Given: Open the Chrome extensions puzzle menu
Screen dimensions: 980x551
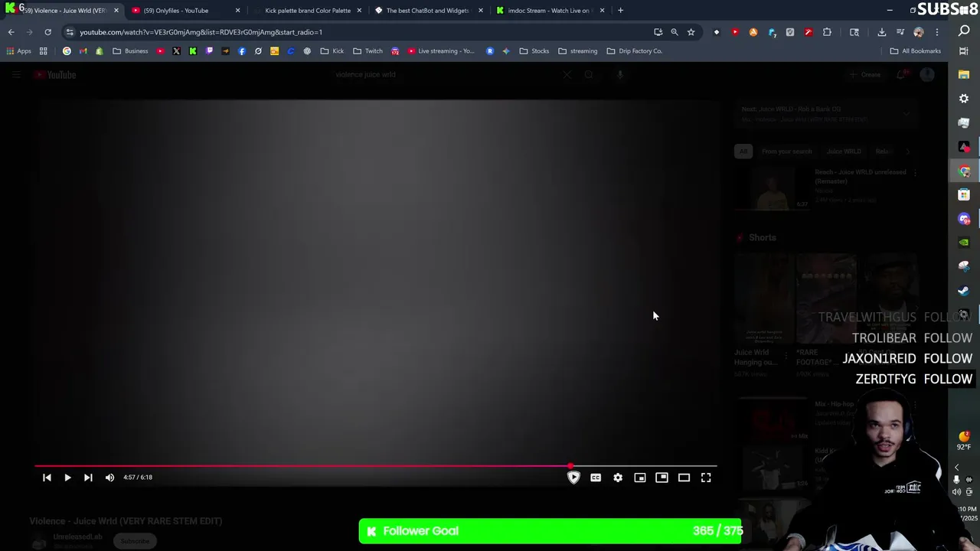Looking at the screenshot, I should 827,32.
